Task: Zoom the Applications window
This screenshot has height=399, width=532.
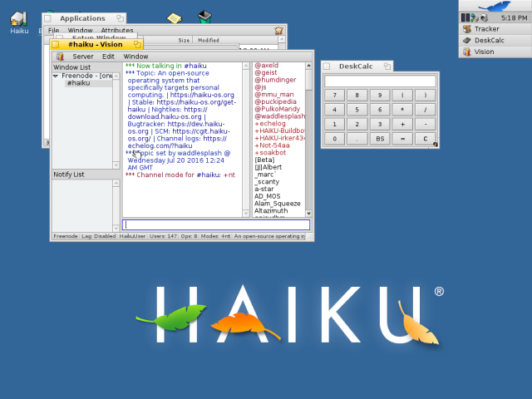Action: pos(120,18)
